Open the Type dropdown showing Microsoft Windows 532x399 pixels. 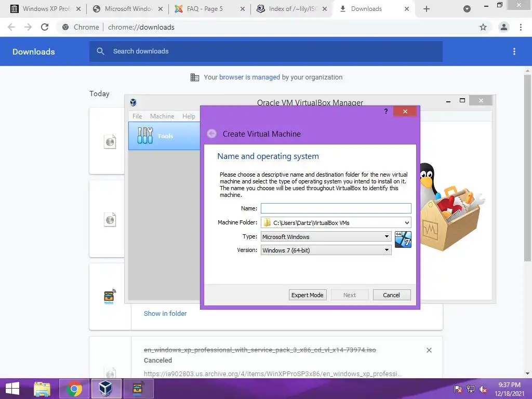326,236
